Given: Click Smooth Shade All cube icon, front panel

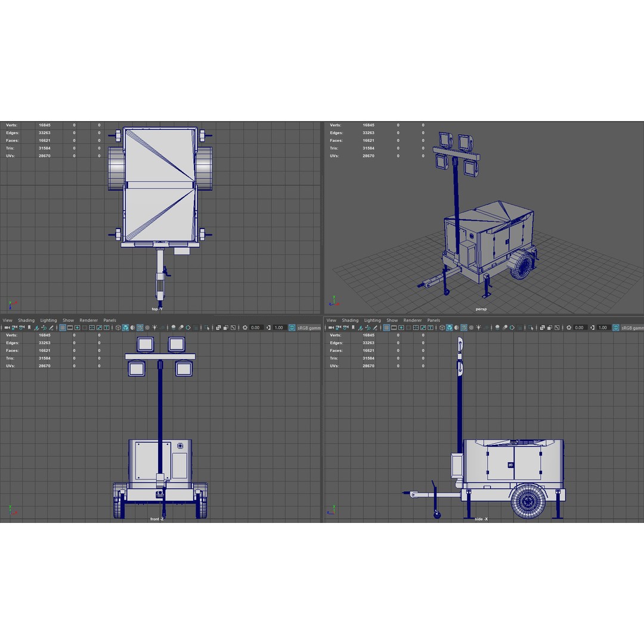Looking at the screenshot, I should [125, 327].
